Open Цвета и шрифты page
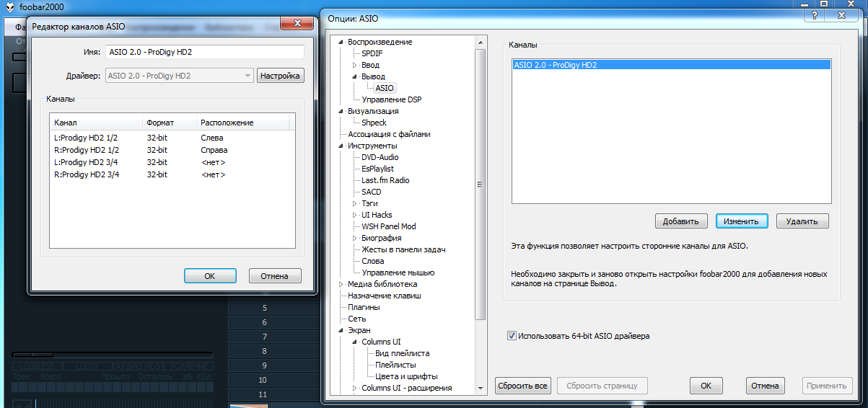The image size is (868, 408). 406,376
